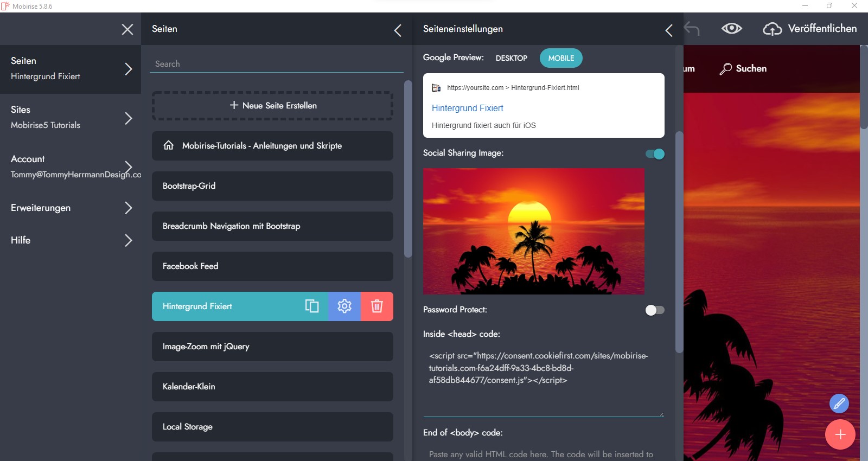Open the Bootstrap-Grid page
The width and height of the screenshot is (868, 461).
(x=272, y=186)
